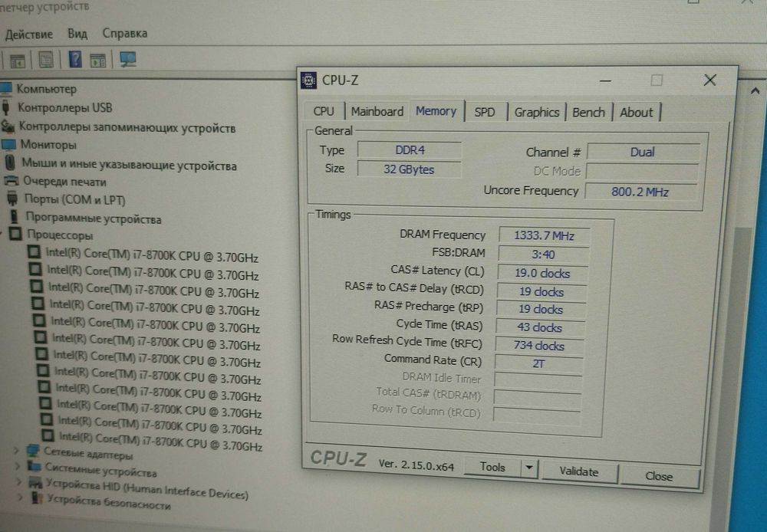Switch to the Graphics tab
Image resolution: width=767 pixels, height=532 pixels.
click(537, 112)
